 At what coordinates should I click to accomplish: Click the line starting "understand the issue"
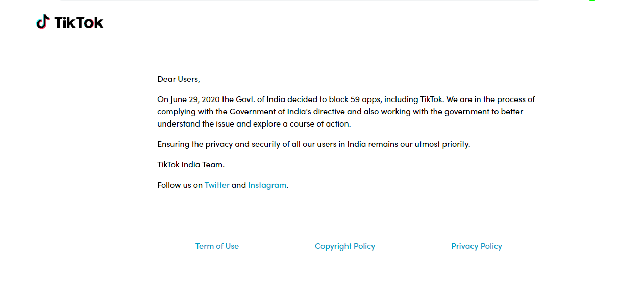[254, 123]
